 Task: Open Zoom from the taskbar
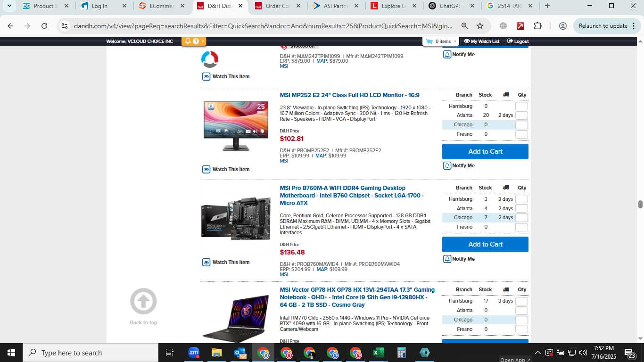[194, 353]
